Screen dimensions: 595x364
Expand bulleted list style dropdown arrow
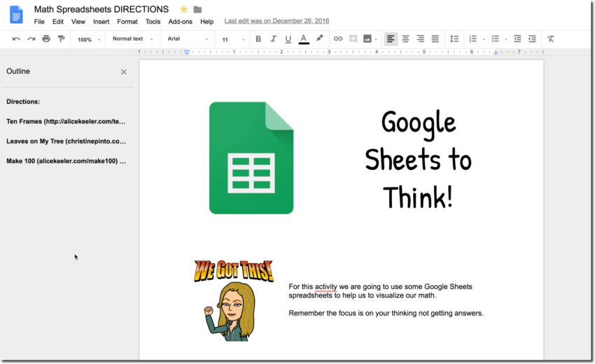coord(506,39)
